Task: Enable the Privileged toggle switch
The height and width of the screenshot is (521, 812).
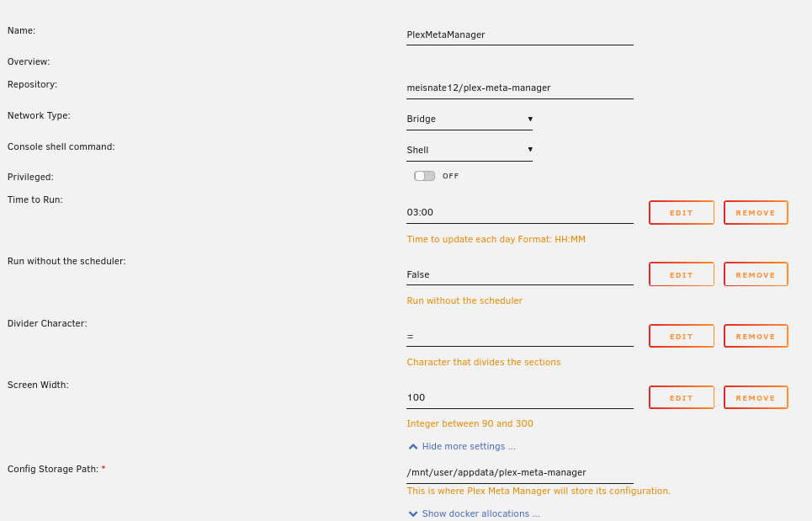Action: point(425,176)
